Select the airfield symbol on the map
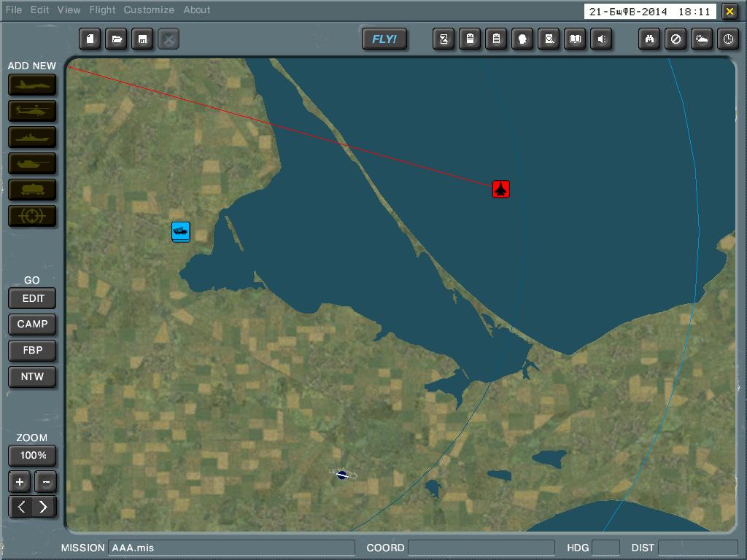 pyautogui.click(x=343, y=474)
